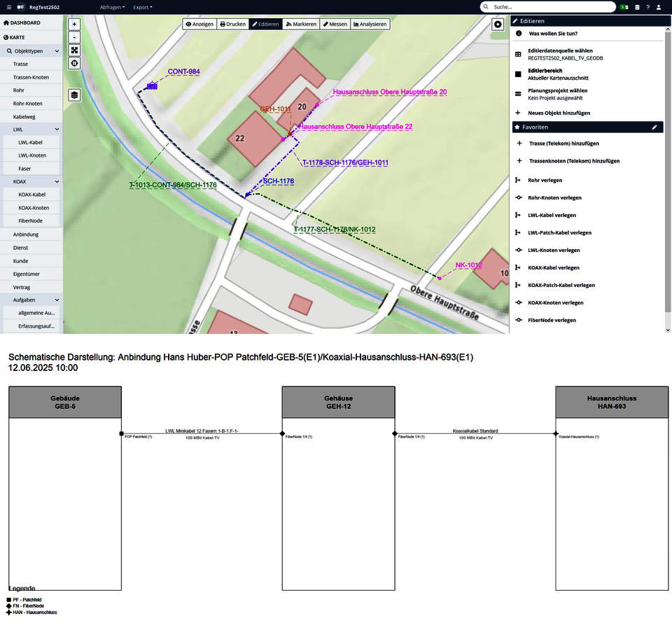Click the locate crosshair map icon

coord(74,63)
